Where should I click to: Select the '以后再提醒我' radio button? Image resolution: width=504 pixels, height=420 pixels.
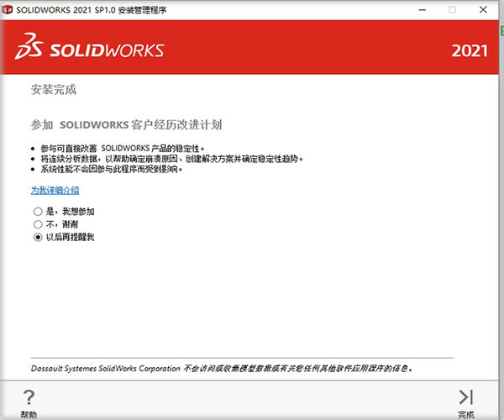[x=38, y=238]
